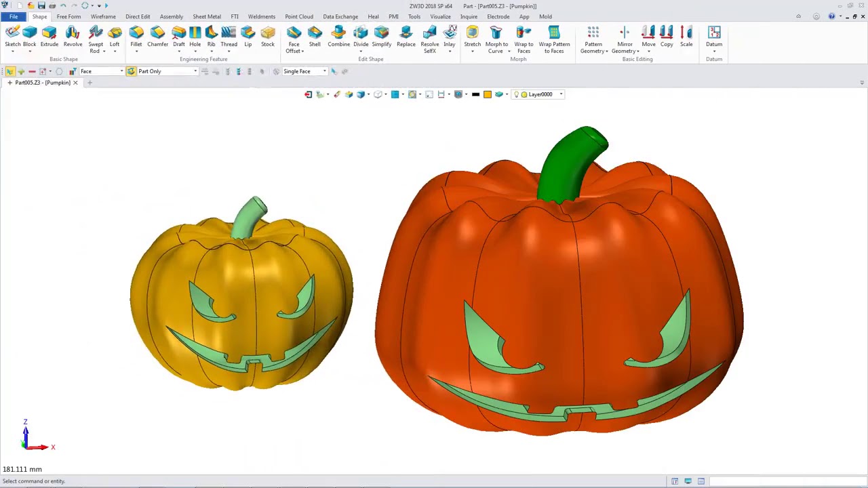Screen dimensions: 868x488
Task: Select the Divide tool
Action: pos(361,37)
